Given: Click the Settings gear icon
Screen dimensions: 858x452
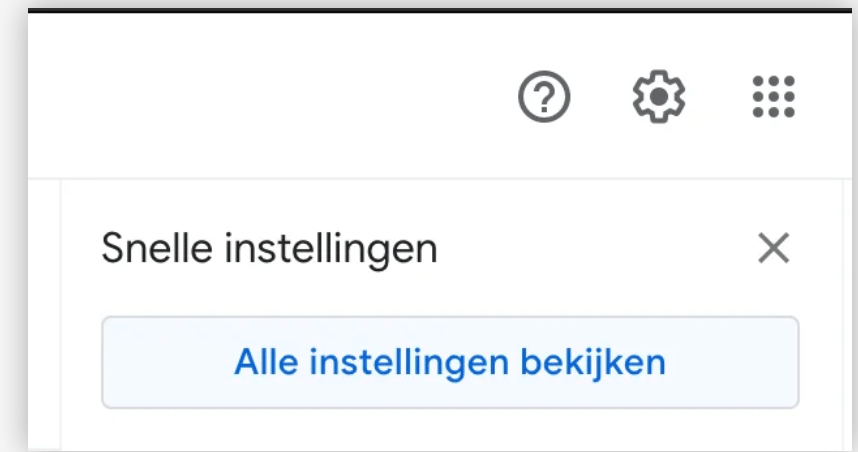Looking at the screenshot, I should [x=659, y=97].
